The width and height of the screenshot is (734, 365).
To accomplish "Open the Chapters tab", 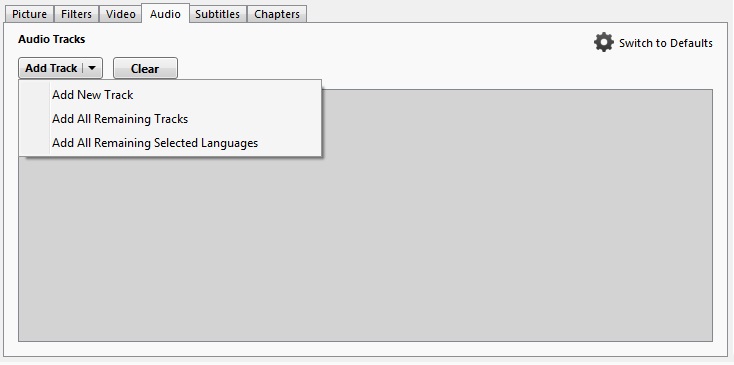I will (x=277, y=14).
